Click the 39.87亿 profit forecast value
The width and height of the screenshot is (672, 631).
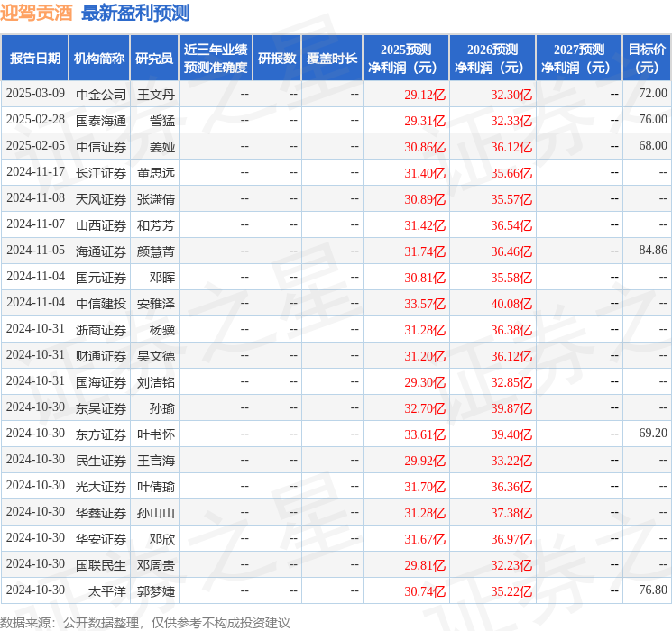click(x=511, y=407)
